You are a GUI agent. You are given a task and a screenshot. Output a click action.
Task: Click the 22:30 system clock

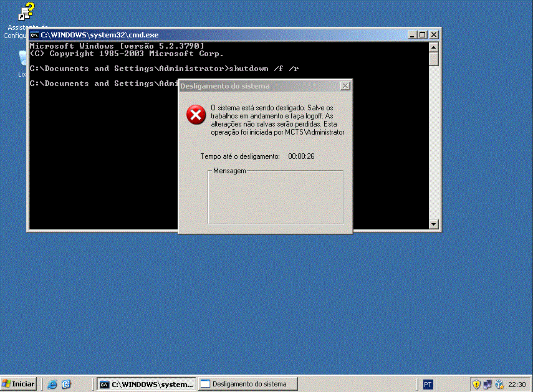(517, 385)
